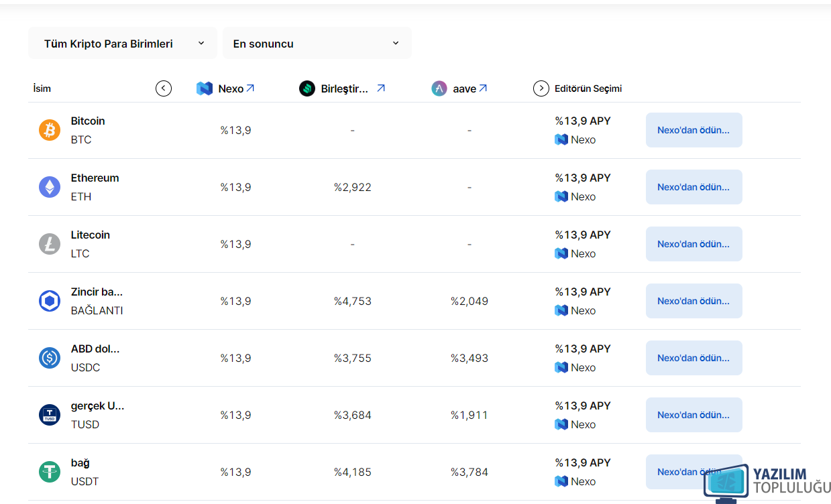The width and height of the screenshot is (831, 504).
Task: Select the Litecoin name text
Action: point(91,235)
